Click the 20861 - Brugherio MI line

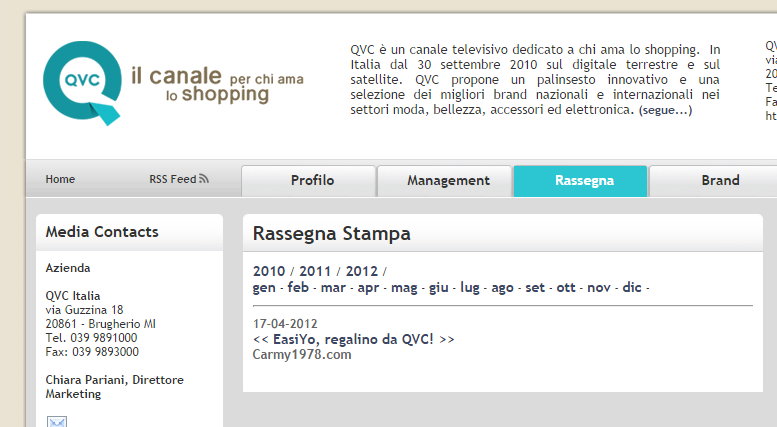(101, 324)
